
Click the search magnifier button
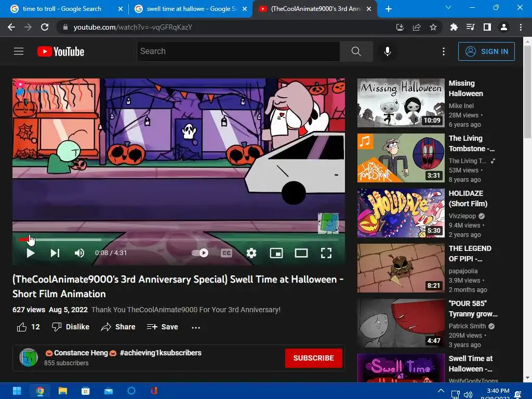tap(356, 51)
